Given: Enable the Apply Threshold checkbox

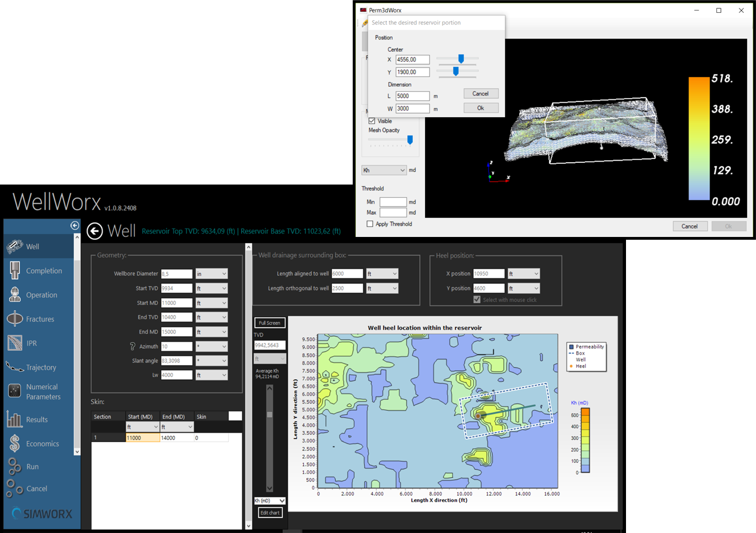Looking at the screenshot, I should [x=370, y=224].
